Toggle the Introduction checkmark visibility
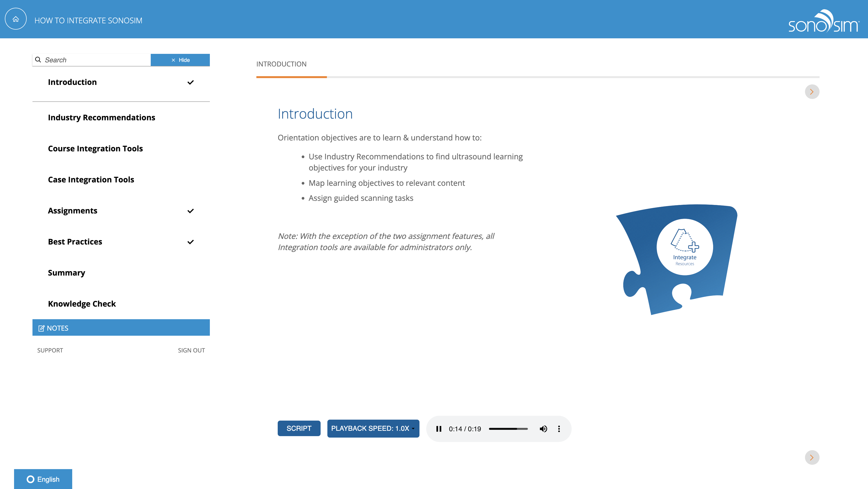The height and width of the screenshot is (489, 868). coord(191,82)
